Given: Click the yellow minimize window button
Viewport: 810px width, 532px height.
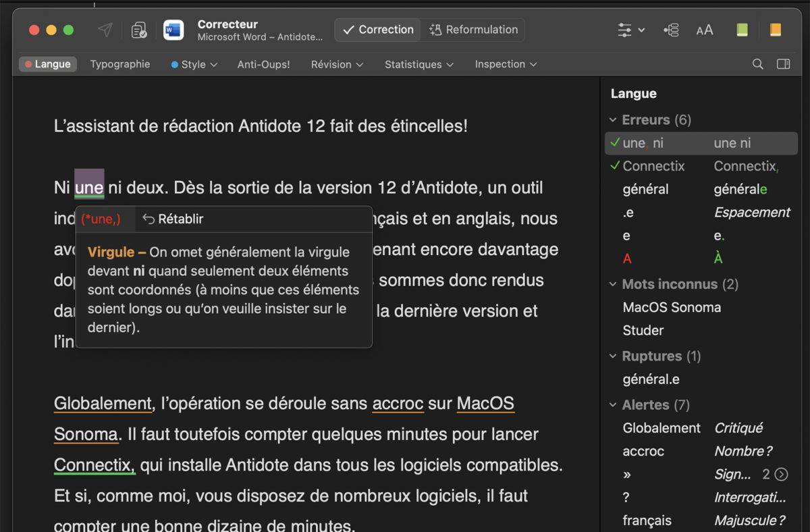Looking at the screenshot, I should coord(51,30).
